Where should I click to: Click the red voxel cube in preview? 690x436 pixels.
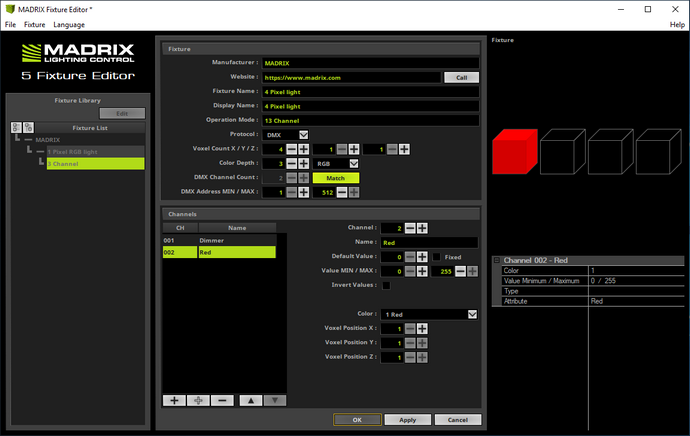514,152
